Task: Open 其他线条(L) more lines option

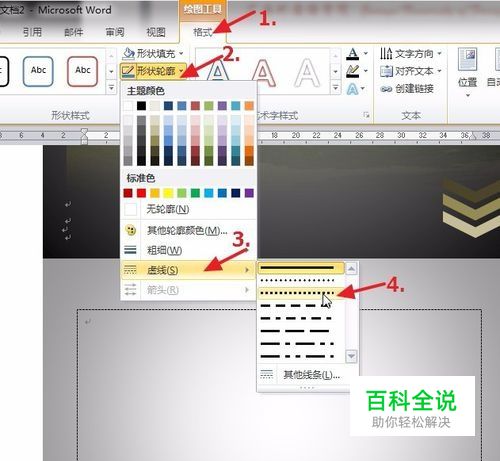Action: point(308,375)
